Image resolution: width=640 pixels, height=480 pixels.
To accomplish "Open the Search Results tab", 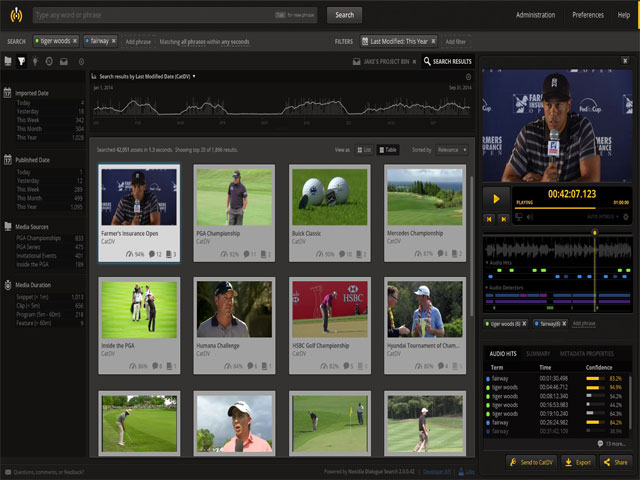I will (x=448, y=61).
